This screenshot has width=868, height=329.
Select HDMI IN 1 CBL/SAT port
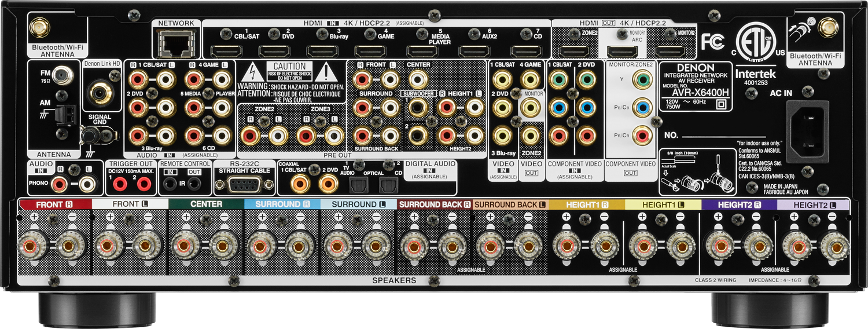(x=226, y=51)
